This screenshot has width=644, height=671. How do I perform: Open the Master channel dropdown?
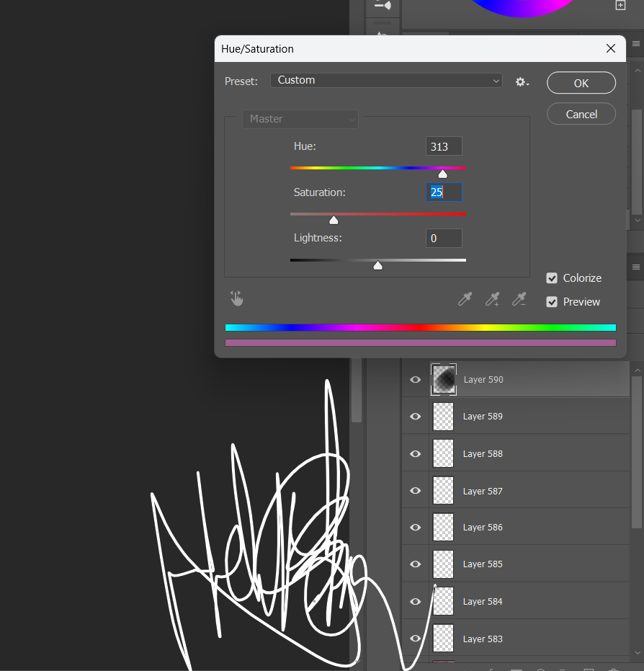pyautogui.click(x=300, y=119)
